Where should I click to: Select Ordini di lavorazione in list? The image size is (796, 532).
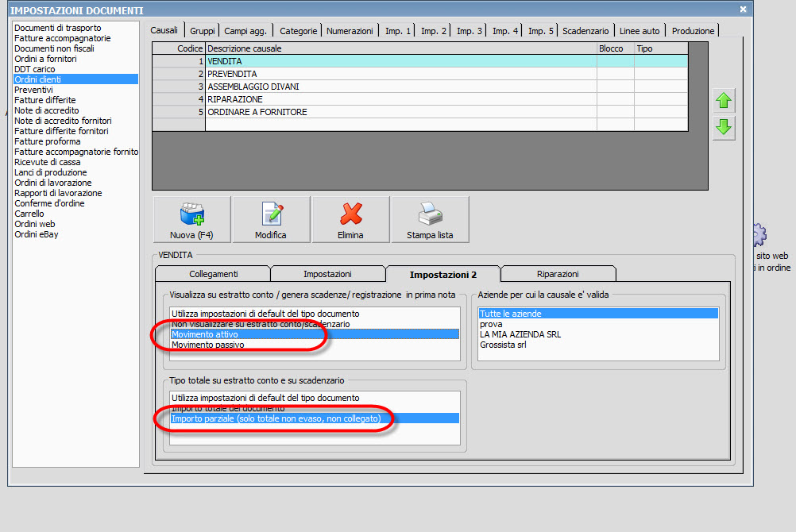(x=75, y=183)
